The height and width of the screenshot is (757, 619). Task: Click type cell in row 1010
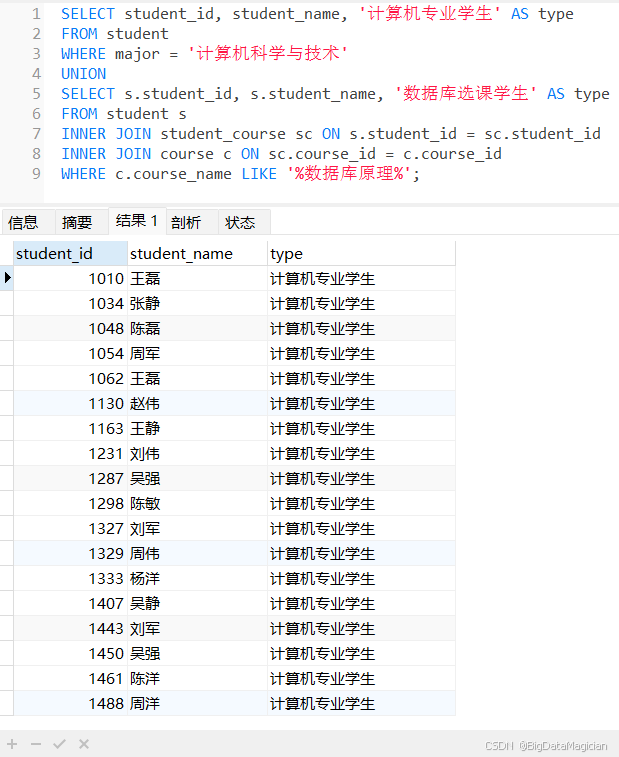coord(361,279)
